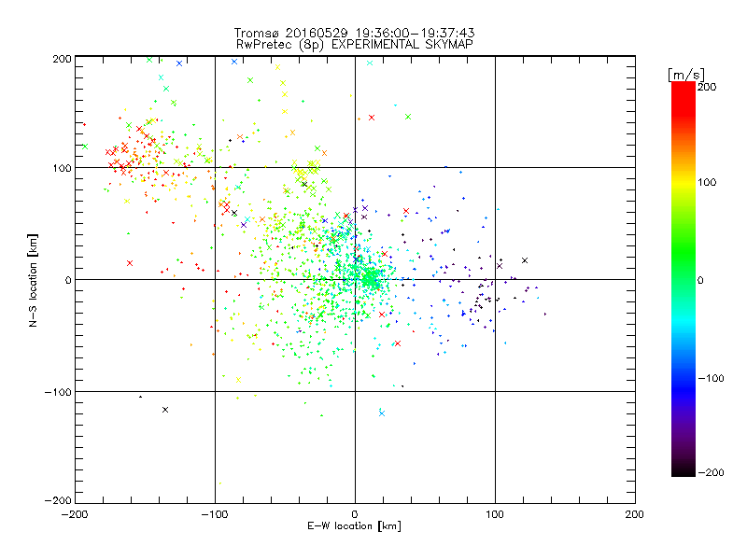This screenshot has height=560, width=747.
Task: Select the 0 tick on N-S axis
Action: coord(67,280)
